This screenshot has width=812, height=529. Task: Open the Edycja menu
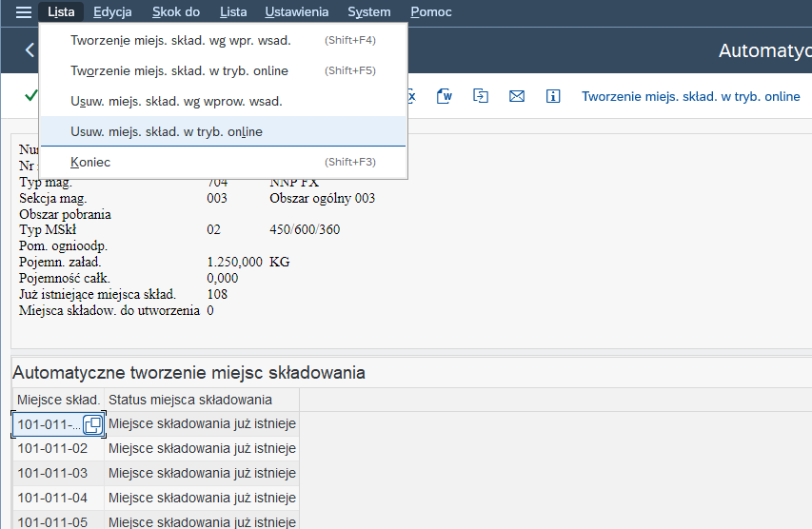[112, 12]
